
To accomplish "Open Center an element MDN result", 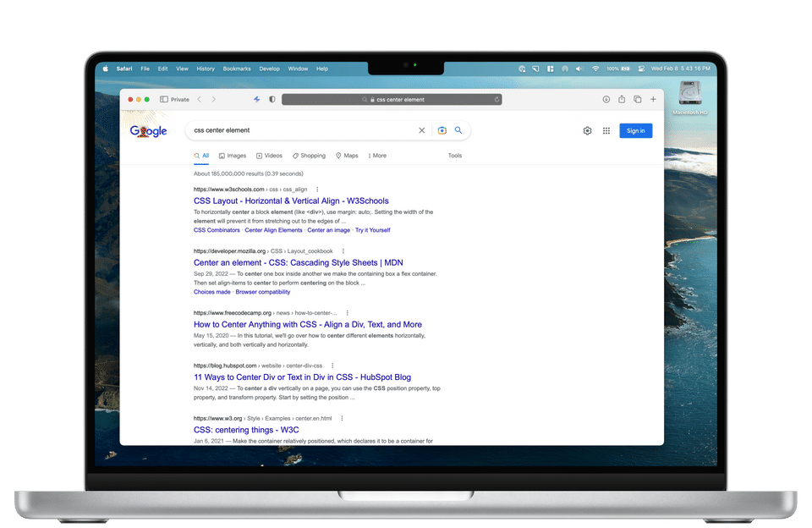I will point(299,262).
